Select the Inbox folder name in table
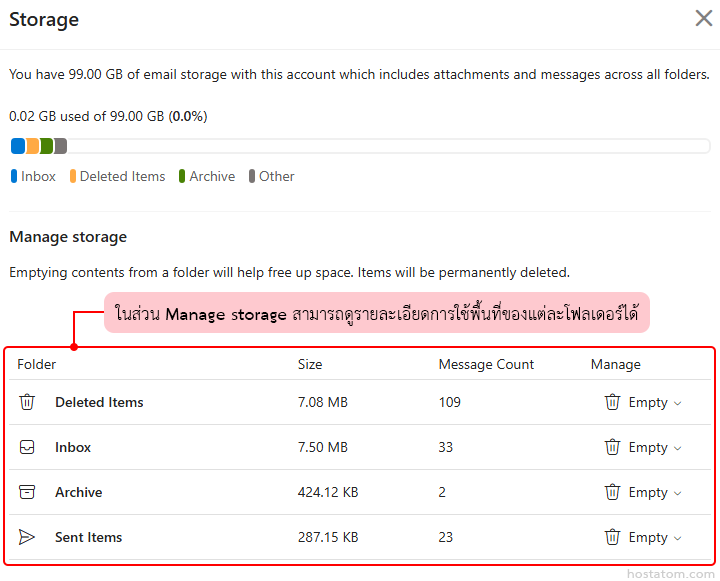Image resolution: width=720 pixels, height=581 pixels. pos(73,447)
